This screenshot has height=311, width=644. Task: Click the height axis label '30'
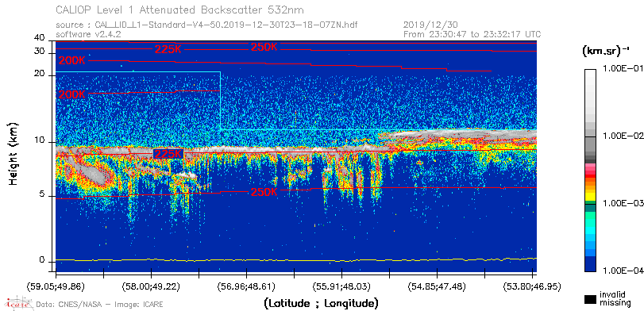[39, 52]
